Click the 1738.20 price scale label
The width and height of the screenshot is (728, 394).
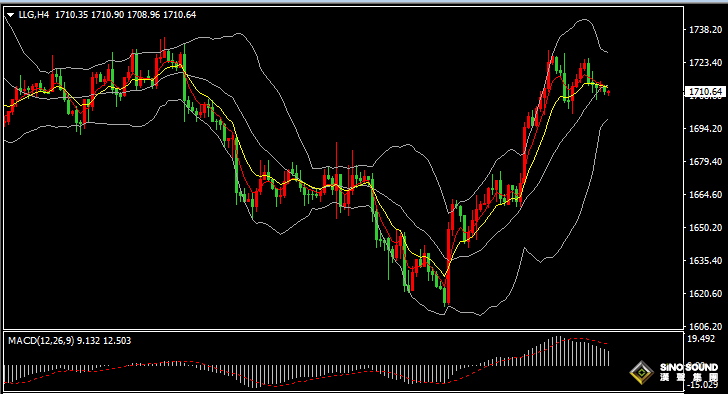point(705,30)
